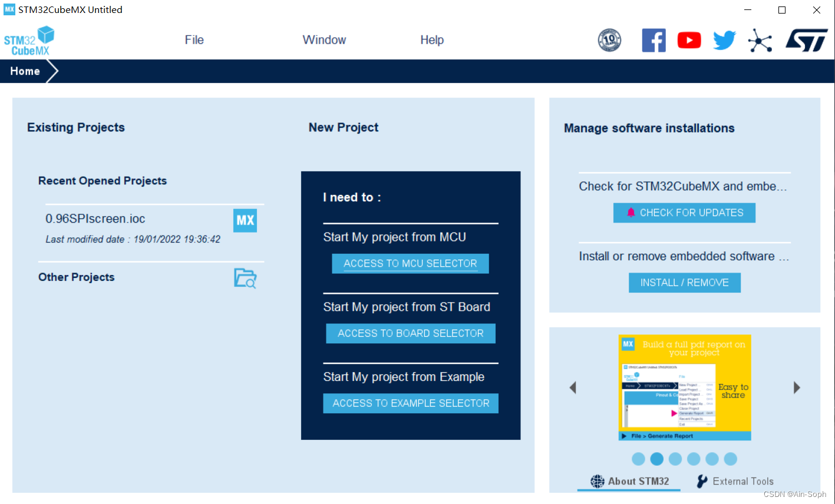The height and width of the screenshot is (504, 835).
Task: Open the Twitter bird icon link
Action: [724, 40]
